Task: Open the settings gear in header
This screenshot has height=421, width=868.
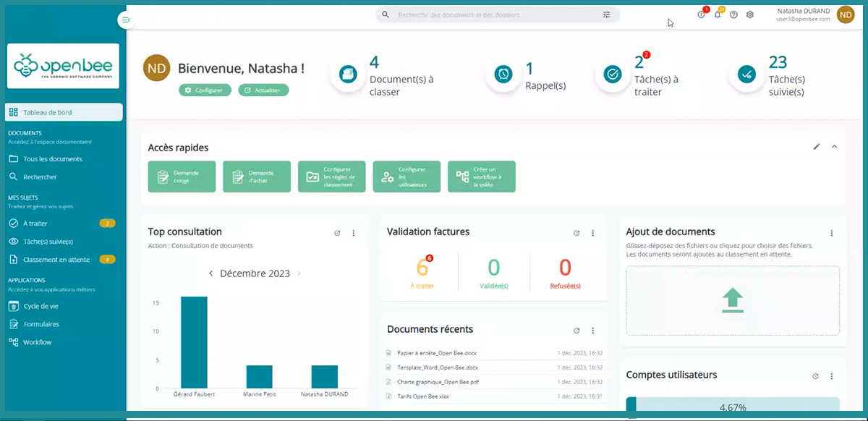Action: 750,15
